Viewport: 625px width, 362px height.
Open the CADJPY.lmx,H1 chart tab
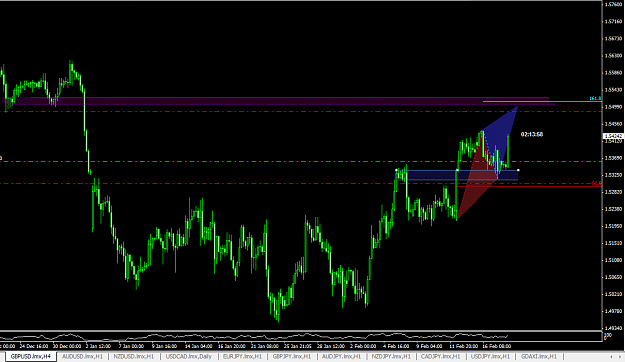[440, 356]
